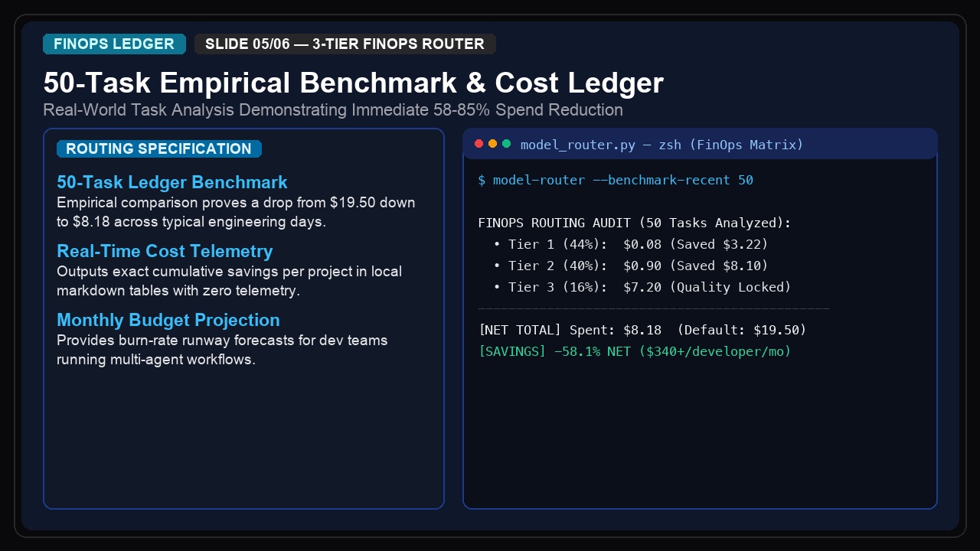The image size is (980, 551).
Task: Click the subtitle about 58-85% Spend Reduction
Action: pos(333,109)
